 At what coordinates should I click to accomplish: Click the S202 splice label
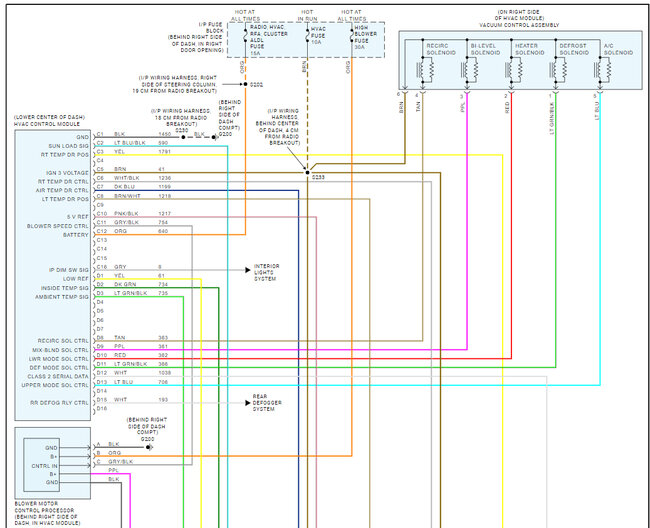point(257,85)
